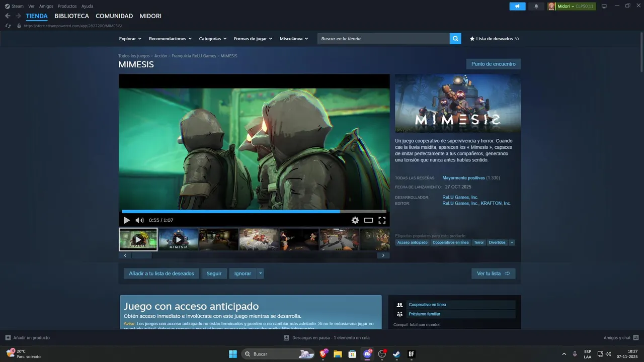
Task: Click Cooperativo en línea feature row
Action: [455, 305]
